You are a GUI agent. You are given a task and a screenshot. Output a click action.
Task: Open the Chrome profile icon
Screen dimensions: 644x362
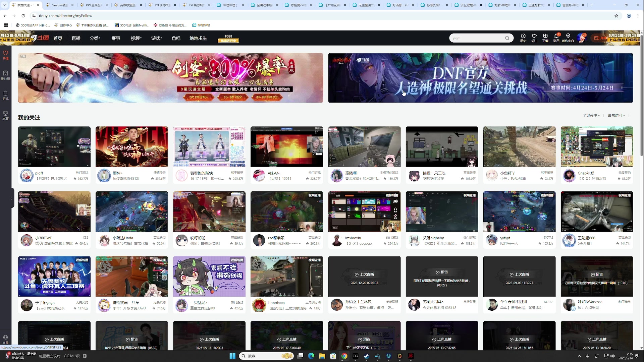[x=629, y=16]
